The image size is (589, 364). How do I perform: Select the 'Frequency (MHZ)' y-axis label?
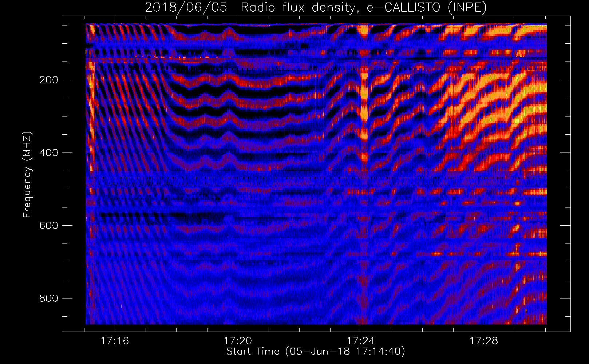27,175
